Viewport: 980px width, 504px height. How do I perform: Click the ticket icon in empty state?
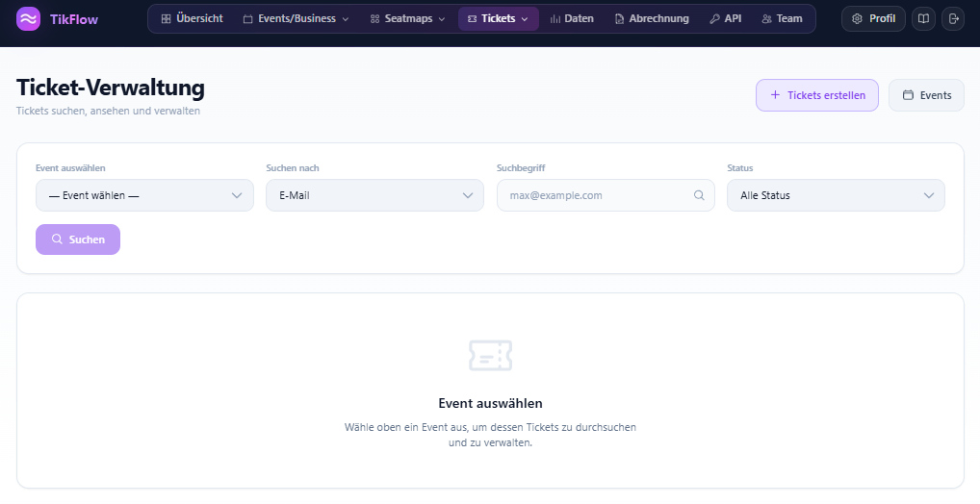point(490,355)
